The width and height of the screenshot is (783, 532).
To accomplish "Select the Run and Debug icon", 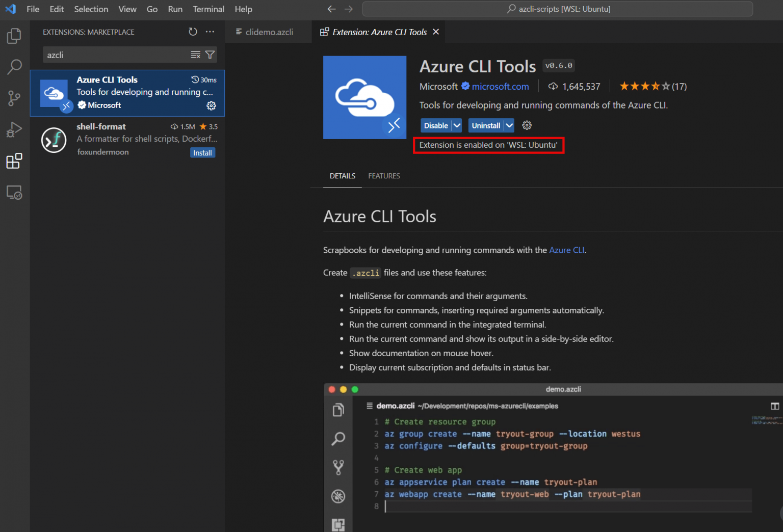I will click(x=14, y=129).
